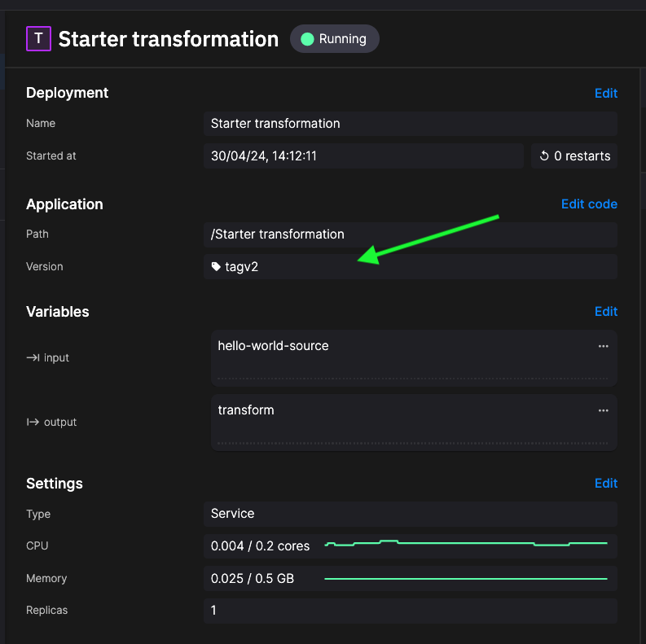Click Edit in Deployment section

coord(605,93)
